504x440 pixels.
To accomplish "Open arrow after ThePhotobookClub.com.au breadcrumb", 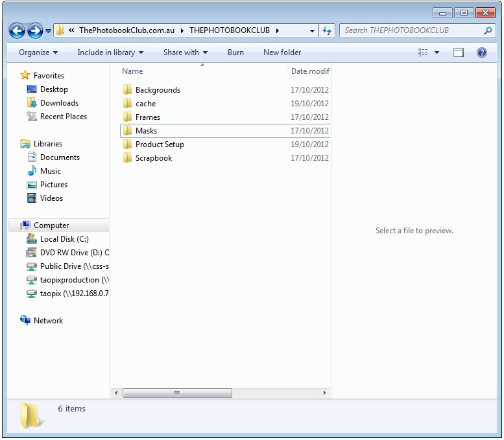I will 182,30.
